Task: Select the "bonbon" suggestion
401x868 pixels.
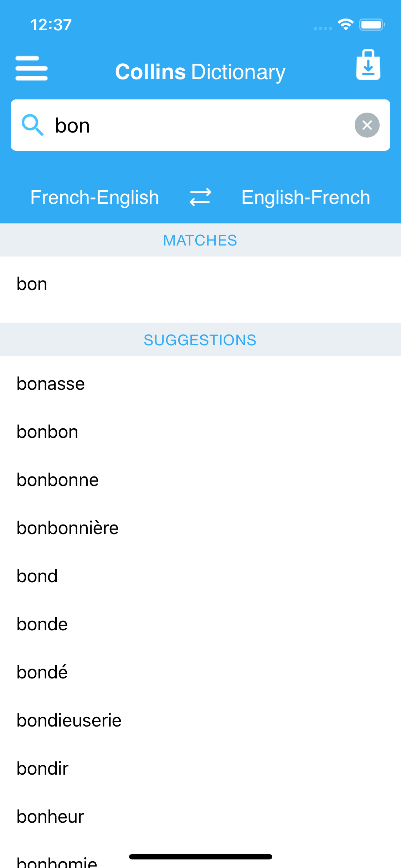Action: click(x=47, y=432)
